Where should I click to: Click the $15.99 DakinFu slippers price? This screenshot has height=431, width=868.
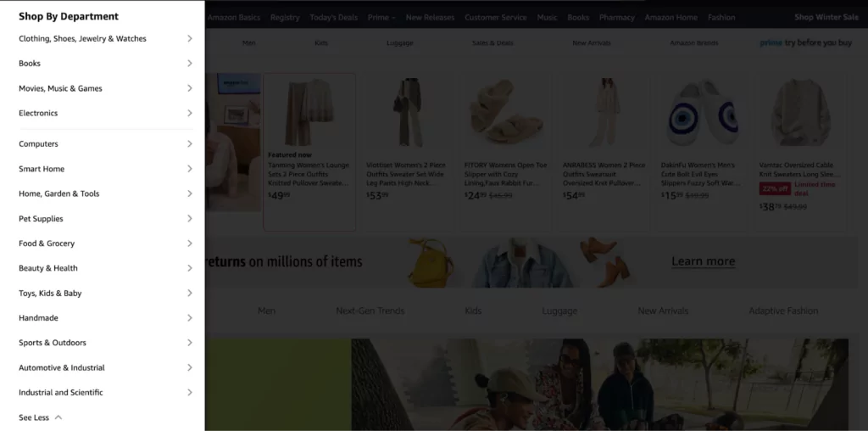click(x=672, y=195)
